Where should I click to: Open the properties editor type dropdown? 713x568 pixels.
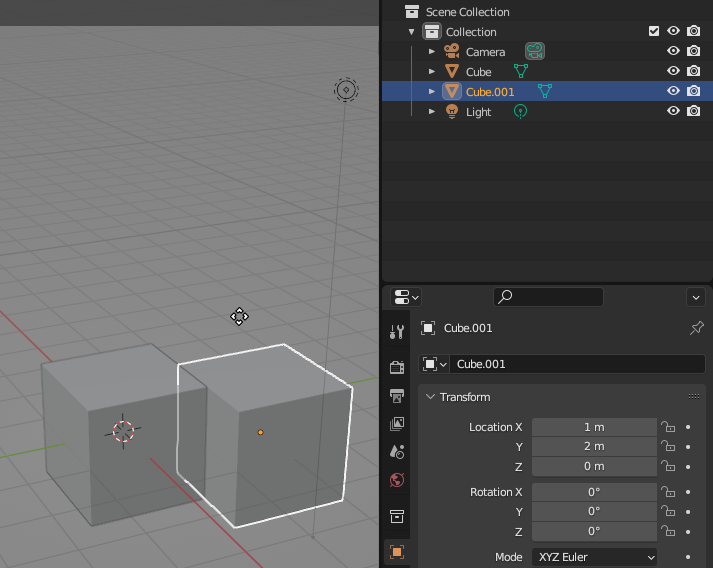pyautogui.click(x=405, y=297)
